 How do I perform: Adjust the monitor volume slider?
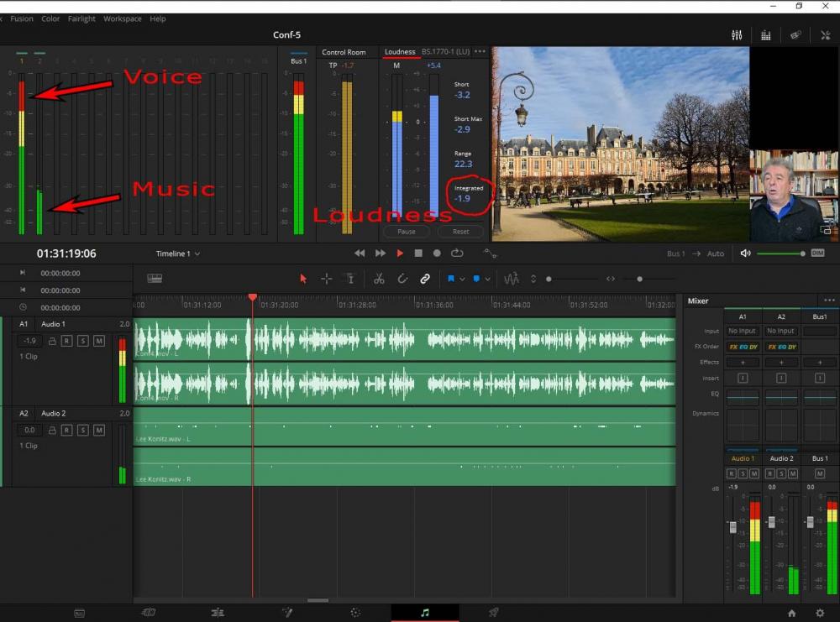click(x=780, y=254)
